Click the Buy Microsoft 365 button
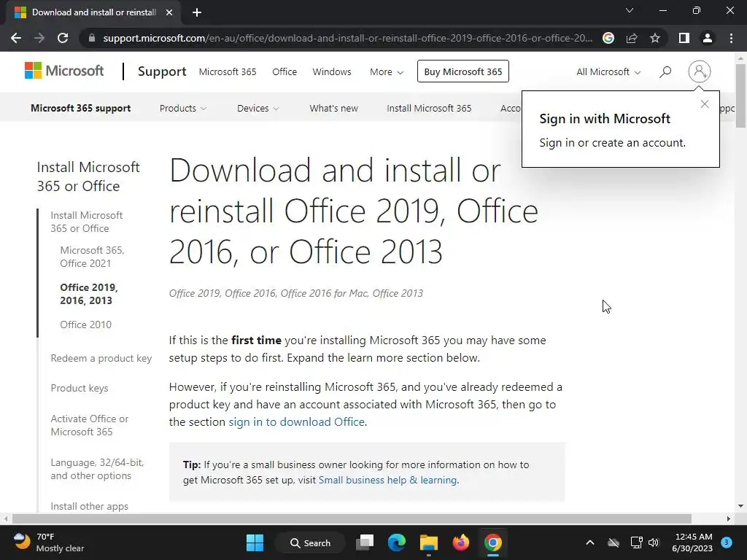Screen dimensions: 747x560 click(463, 71)
